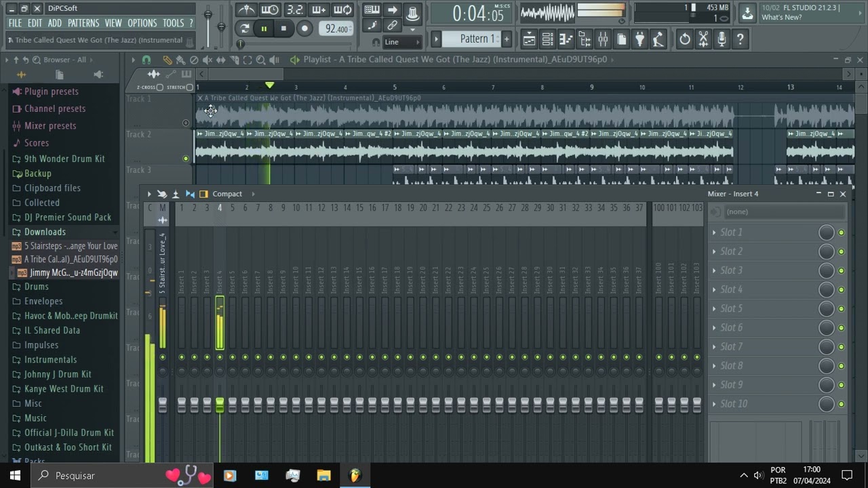Image resolution: width=868 pixels, height=488 pixels.
Task: Click the Slot 3 mix level knob
Action: (x=826, y=270)
